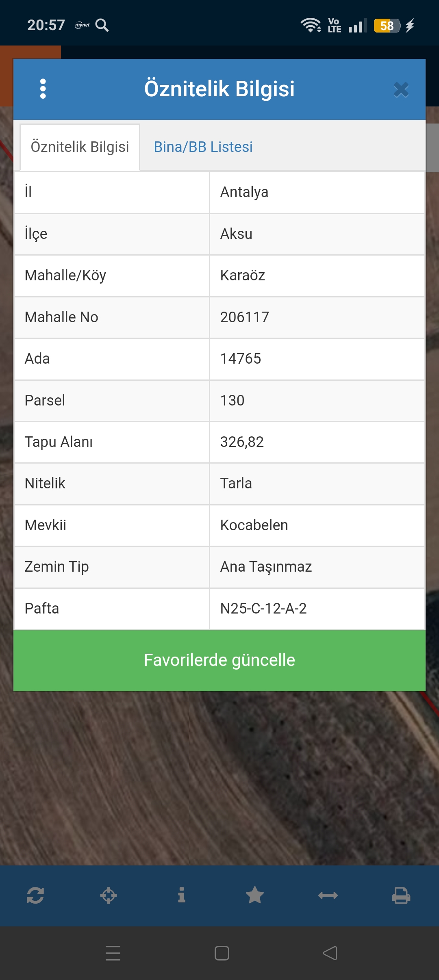Close the Öznitelik Bilgisi dialog
The width and height of the screenshot is (439, 980).
pos(401,90)
